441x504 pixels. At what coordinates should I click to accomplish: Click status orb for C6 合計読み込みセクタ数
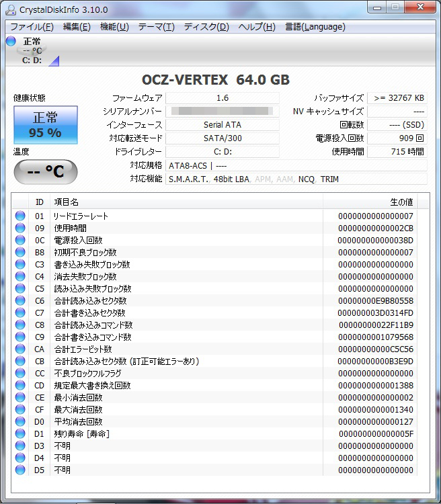[20, 300]
